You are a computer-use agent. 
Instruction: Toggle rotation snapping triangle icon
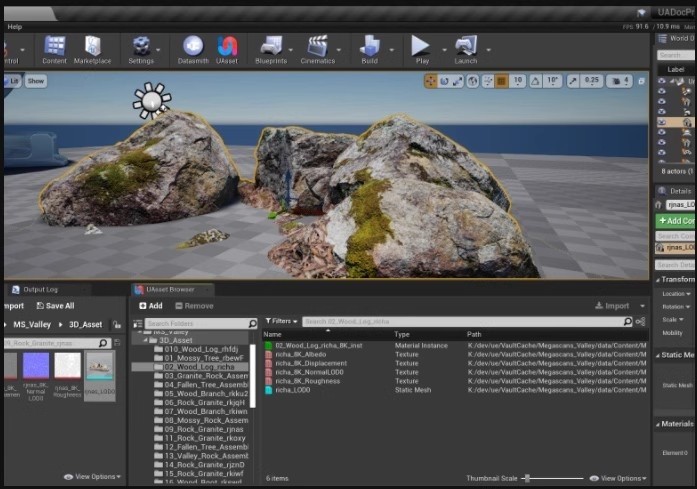[x=536, y=81]
